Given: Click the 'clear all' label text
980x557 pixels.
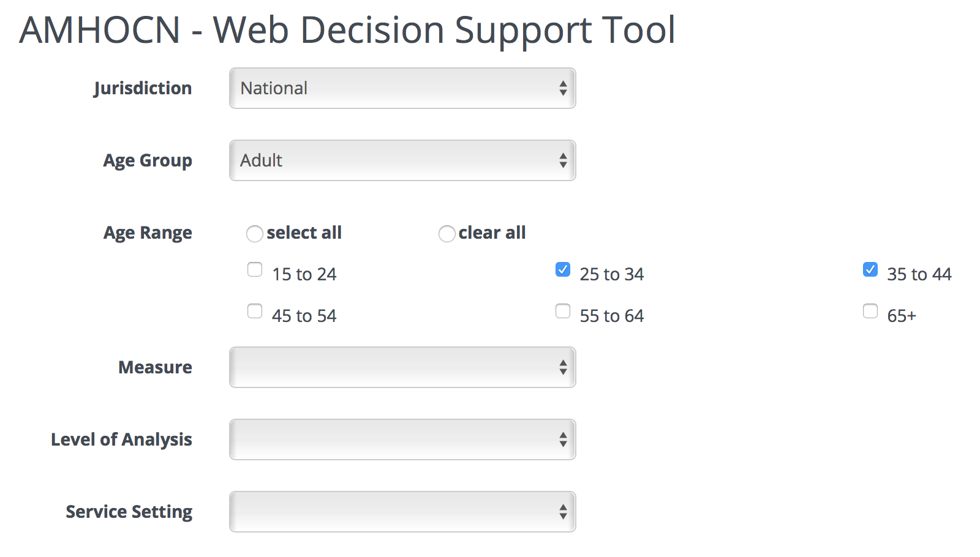Looking at the screenshot, I should point(492,233).
